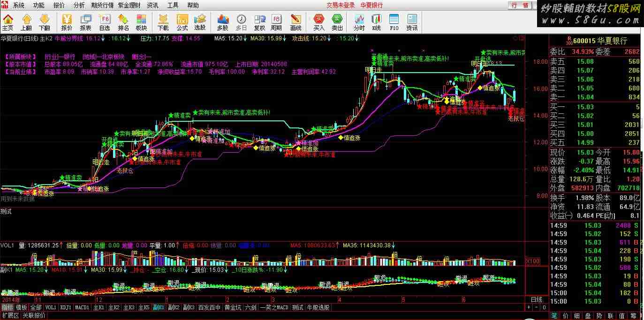Switch to the 主K3 tab
644x320 pixels.
(x=129, y=308)
